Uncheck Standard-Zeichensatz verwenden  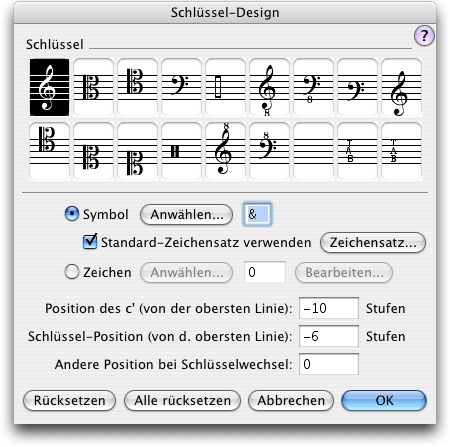[x=90, y=242]
